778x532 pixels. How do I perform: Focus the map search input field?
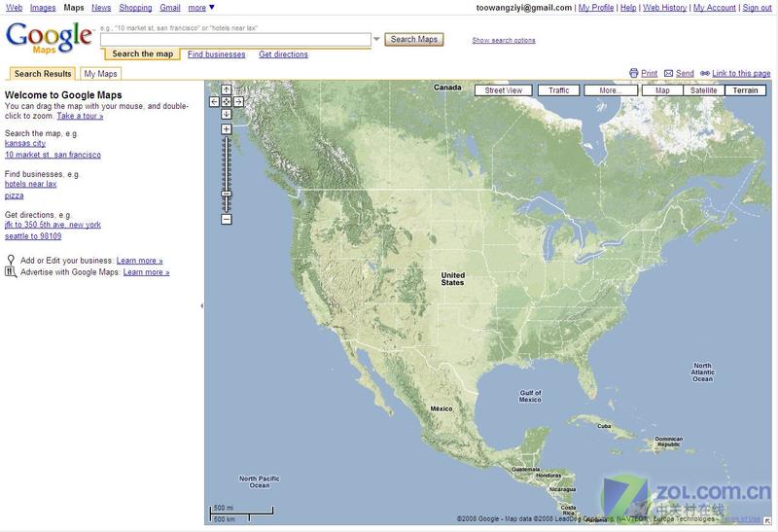(235, 40)
